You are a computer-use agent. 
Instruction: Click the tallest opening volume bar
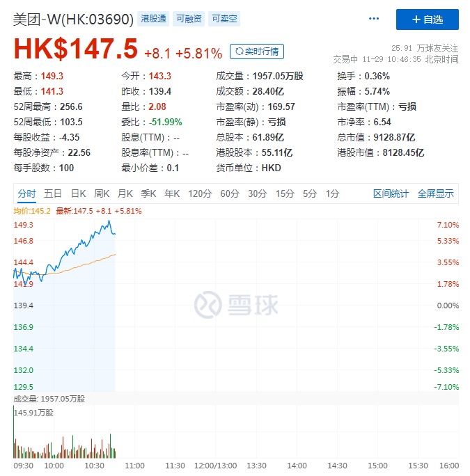[x=14, y=431]
